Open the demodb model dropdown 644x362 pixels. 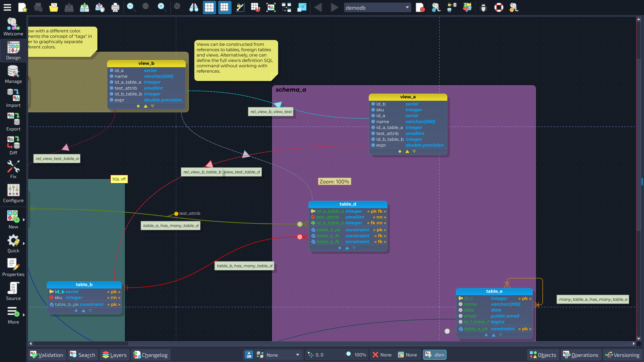pyautogui.click(x=377, y=8)
